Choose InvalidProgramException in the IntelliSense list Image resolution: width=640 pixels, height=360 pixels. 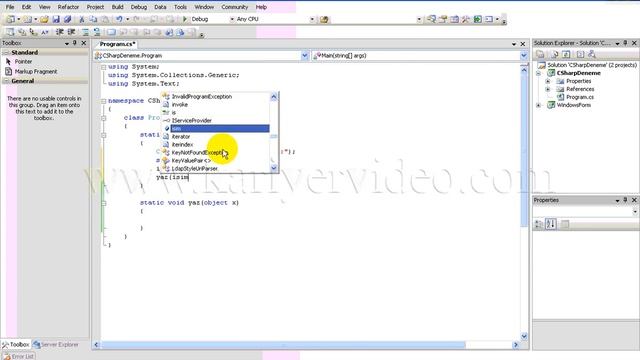pyautogui.click(x=202, y=97)
